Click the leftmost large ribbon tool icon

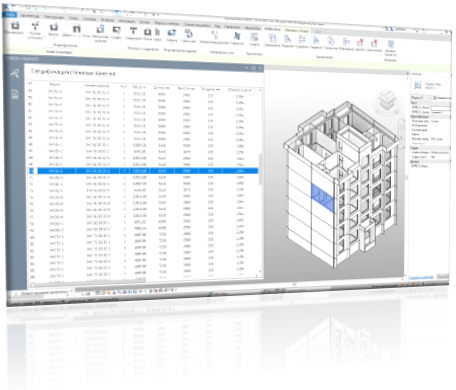click(x=14, y=26)
